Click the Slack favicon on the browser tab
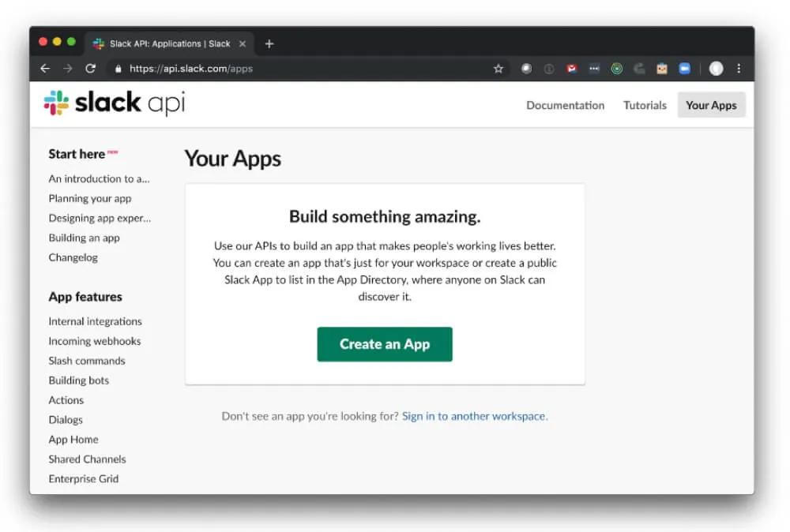Screen dimensions: 790x532 [x=97, y=45]
